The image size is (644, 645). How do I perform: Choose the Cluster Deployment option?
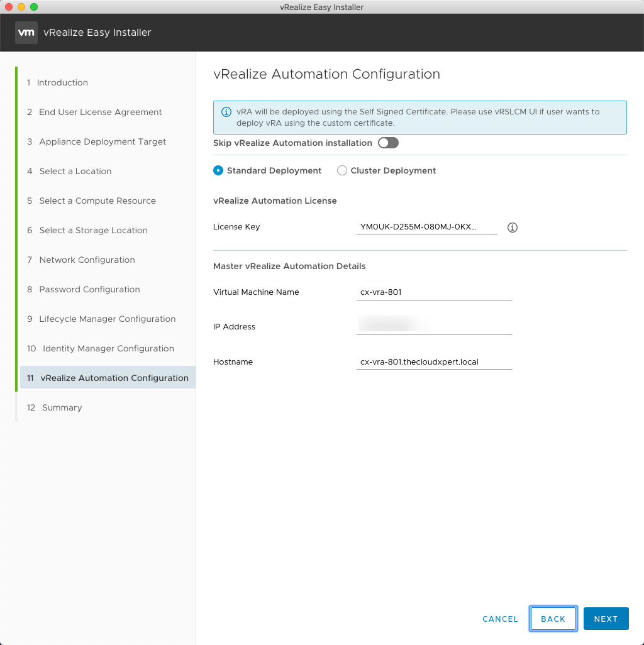(x=342, y=170)
